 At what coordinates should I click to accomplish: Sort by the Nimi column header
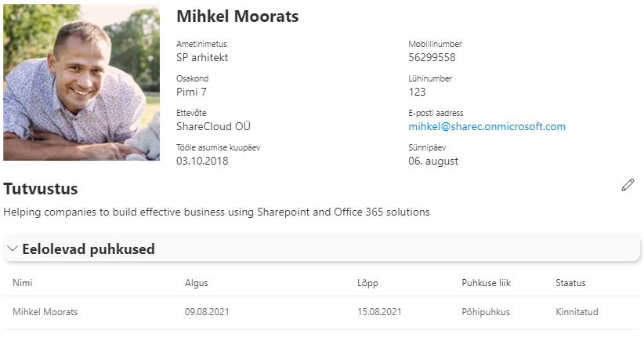22,283
